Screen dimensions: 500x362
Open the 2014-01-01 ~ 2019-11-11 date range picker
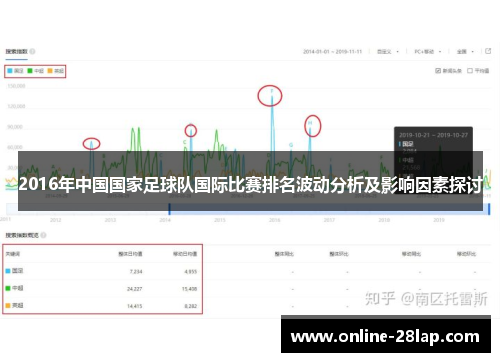pyautogui.click(x=332, y=52)
